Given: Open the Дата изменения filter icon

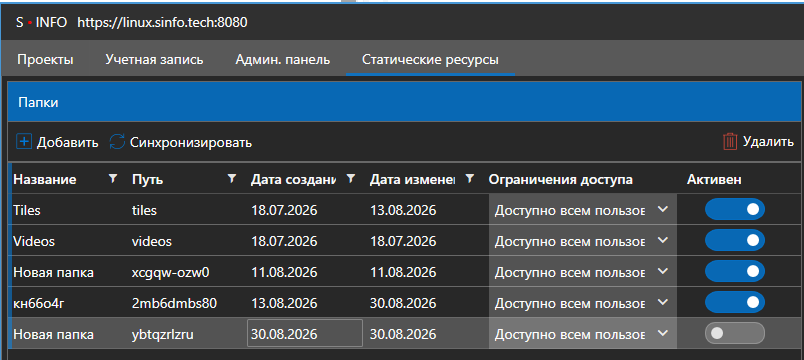Looking at the screenshot, I should click(x=469, y=178).
